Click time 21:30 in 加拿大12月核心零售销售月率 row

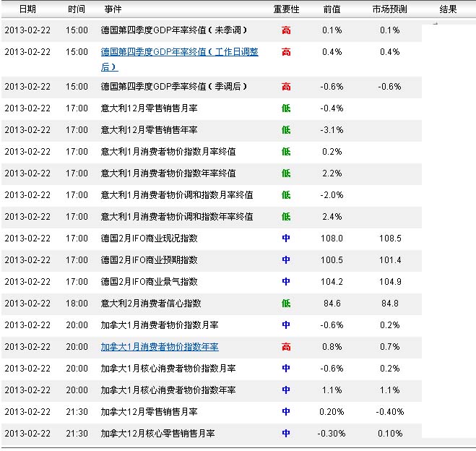(77, 434)
